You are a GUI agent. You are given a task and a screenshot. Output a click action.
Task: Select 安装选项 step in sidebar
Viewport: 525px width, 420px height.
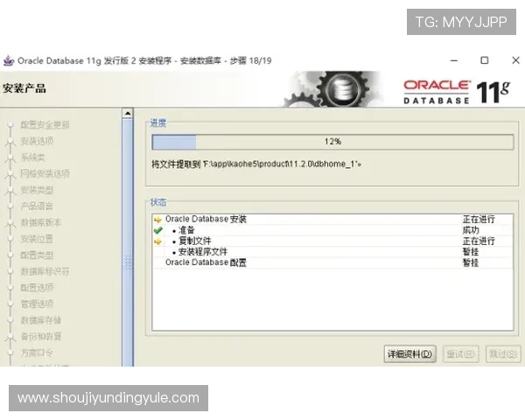37,141
